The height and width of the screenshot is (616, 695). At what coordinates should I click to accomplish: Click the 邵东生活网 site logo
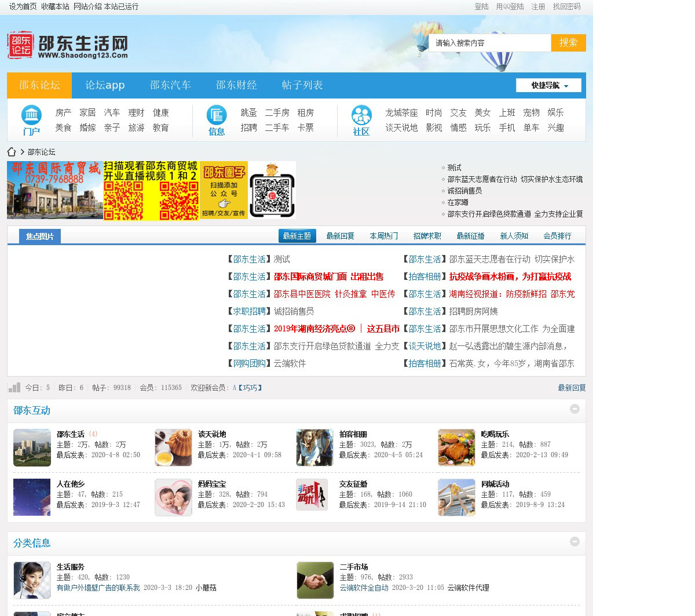click(x=68, y=45)
